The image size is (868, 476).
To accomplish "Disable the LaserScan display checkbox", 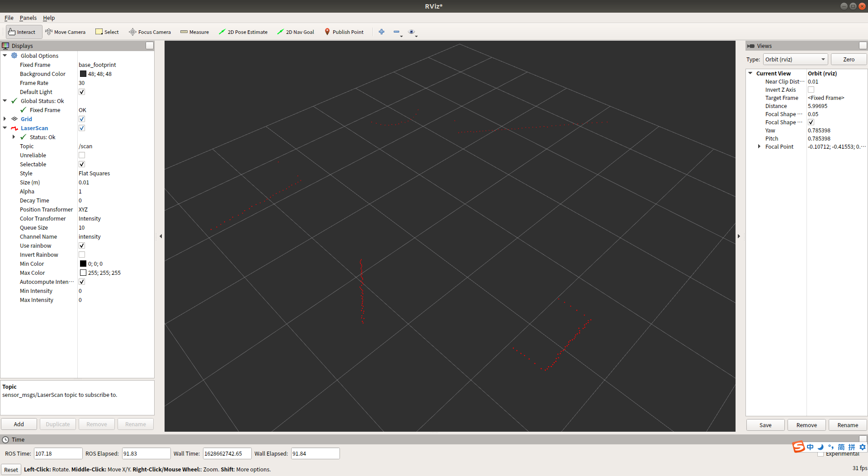I will click(82, 128).
